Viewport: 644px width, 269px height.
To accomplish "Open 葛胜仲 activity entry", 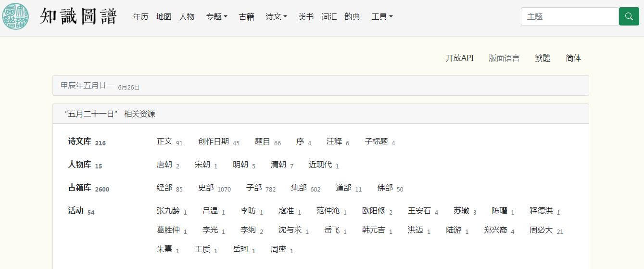I will (168, 230).
